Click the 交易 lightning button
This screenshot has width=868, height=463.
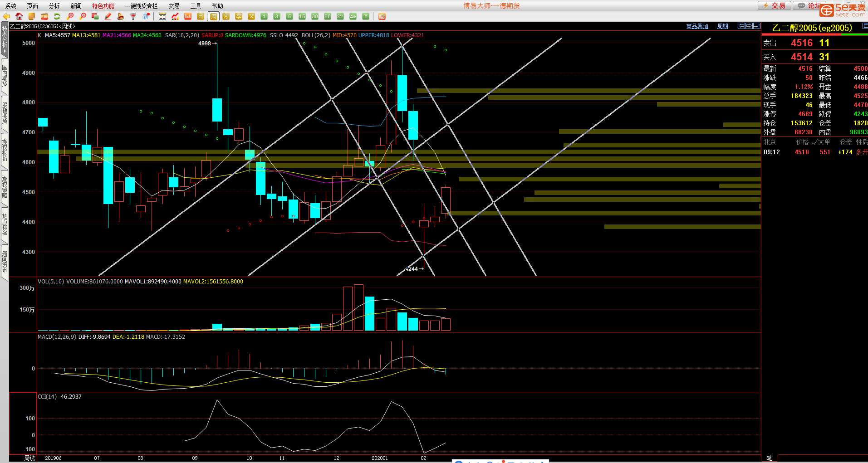774,5
